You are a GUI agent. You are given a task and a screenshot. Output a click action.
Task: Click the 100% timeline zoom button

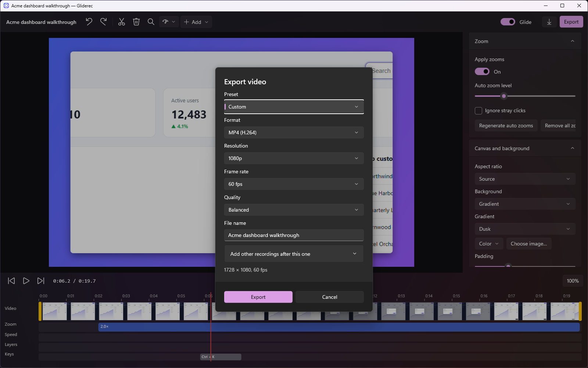tap(573, 281)
